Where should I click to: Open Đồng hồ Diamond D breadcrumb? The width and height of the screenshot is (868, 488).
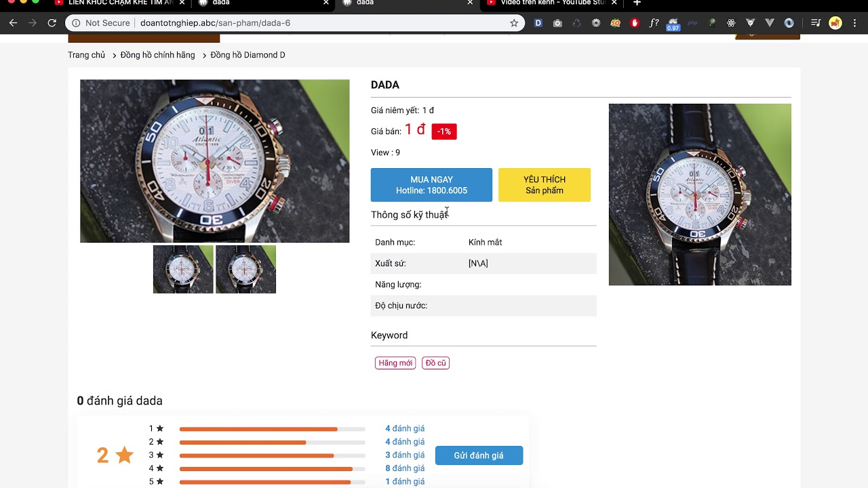click(248, 55)
